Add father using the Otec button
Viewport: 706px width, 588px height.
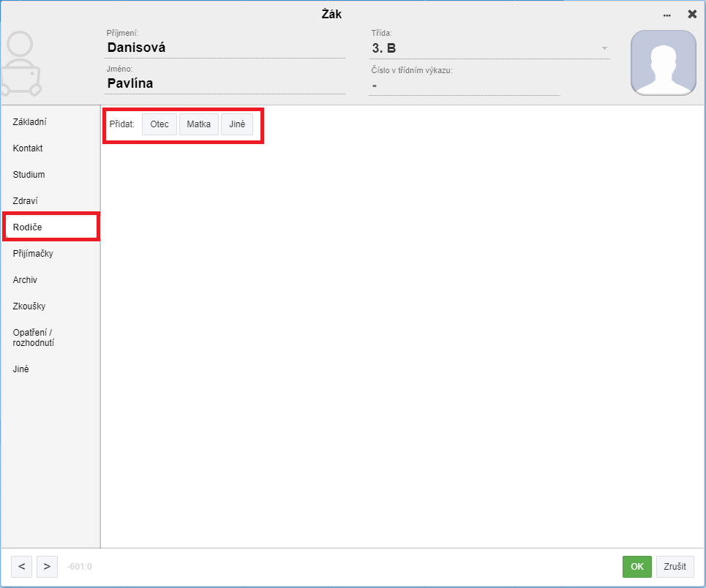[159, 124]
